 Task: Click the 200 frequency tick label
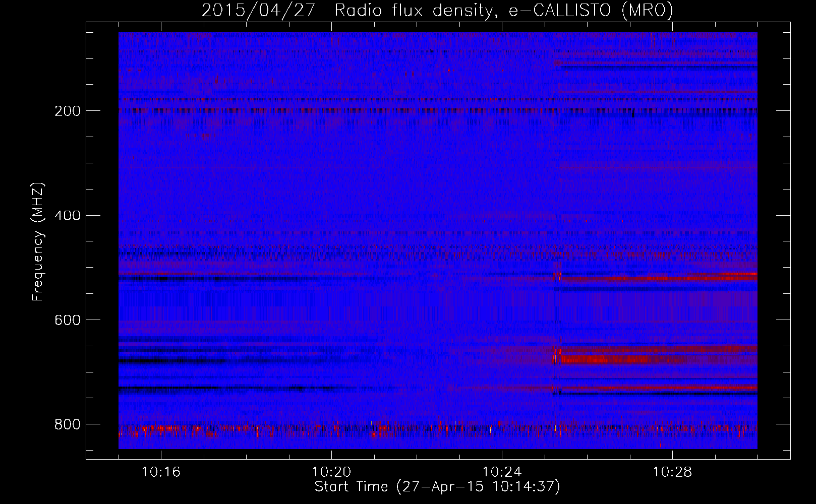(67, 111)
